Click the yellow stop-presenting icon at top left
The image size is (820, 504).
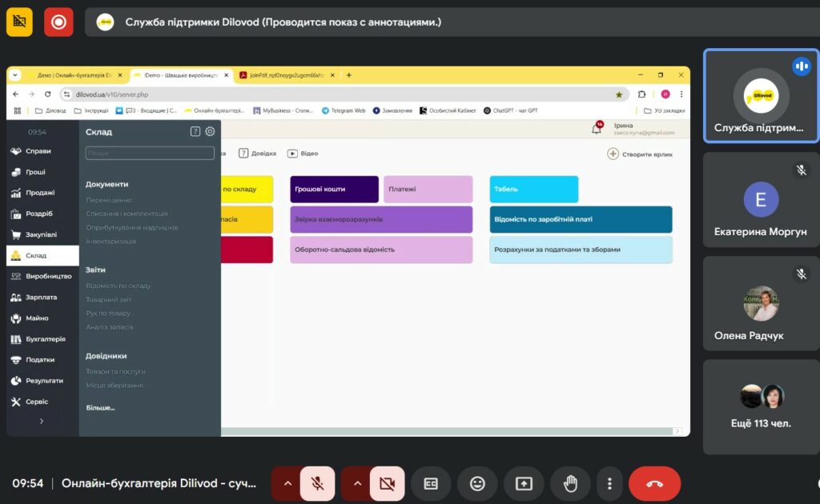(19, 22)
